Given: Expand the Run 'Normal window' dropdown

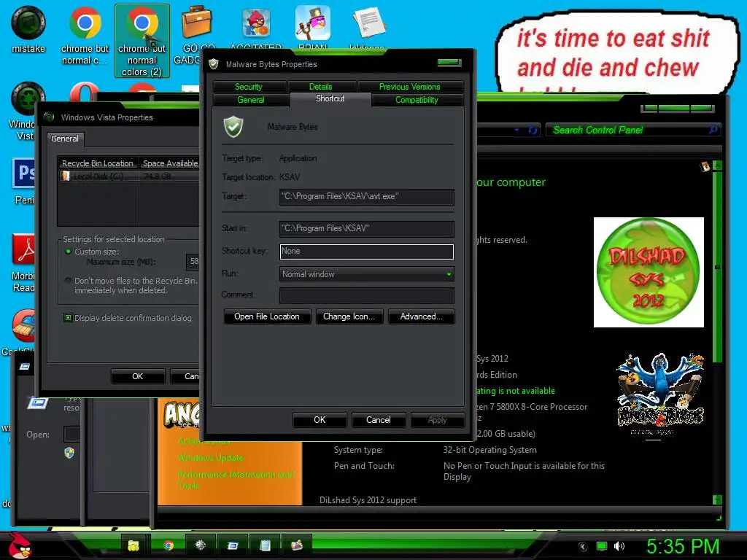Looking at the screenshot, I should coord(449,274).
